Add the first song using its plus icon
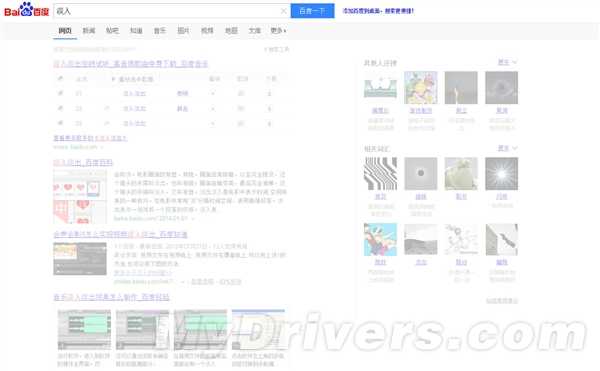The image size is (600, 371). pyautogui.click(x=213, y=93)
